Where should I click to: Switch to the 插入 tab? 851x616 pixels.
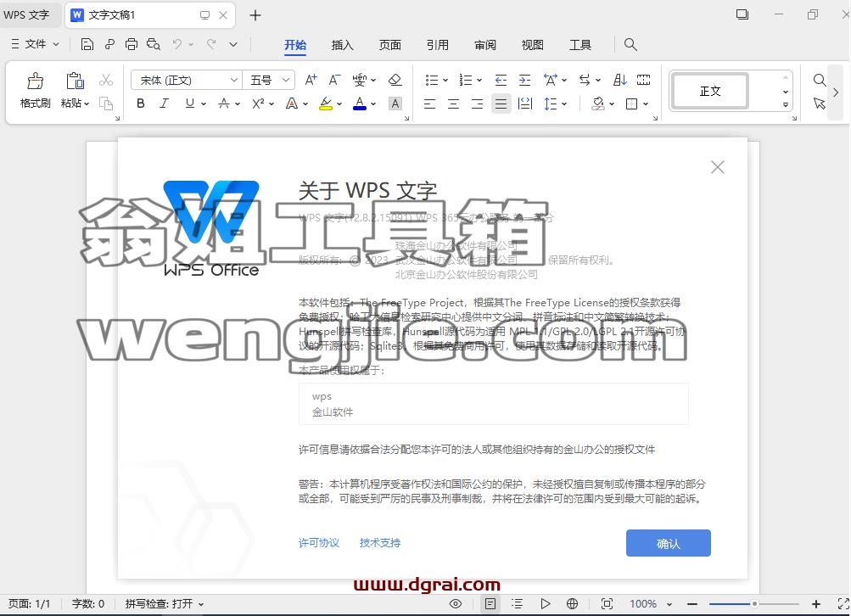pyautogui.click(x=343, y=45)
